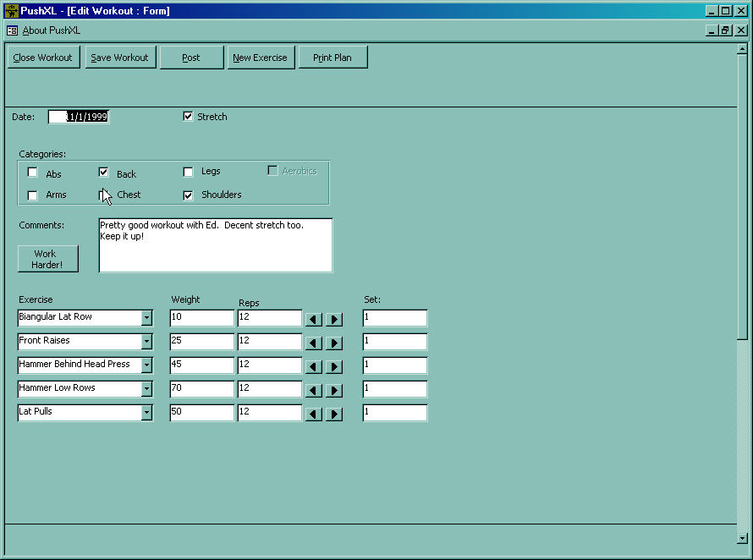
Task: Click the vertical scrollbar down arrow
Action: coord(742,538)
